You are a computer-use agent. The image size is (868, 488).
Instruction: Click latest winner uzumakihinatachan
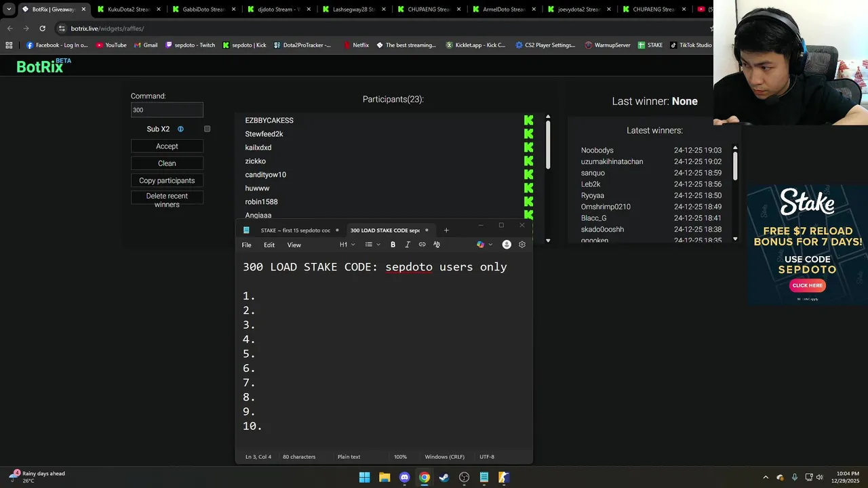(x=612, y=162)
